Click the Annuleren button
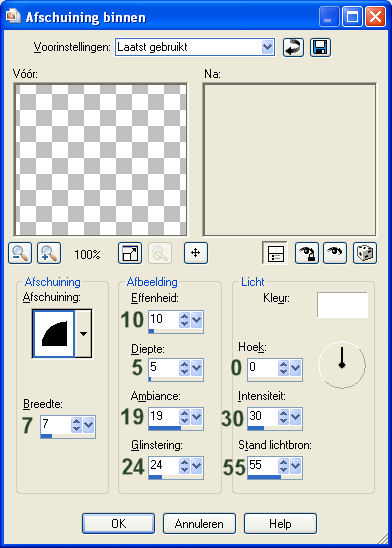The width and height of the screenshot is (392, 548). 199,524
